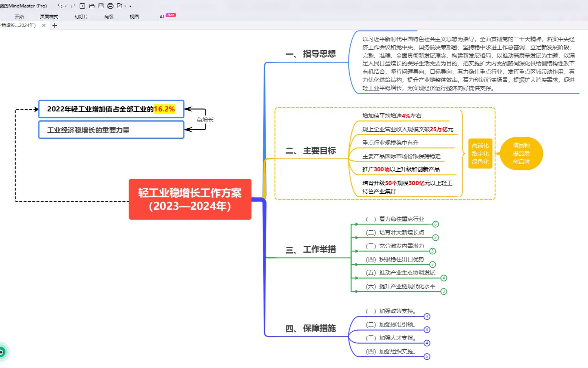Open the 开始 menu tab
The height and width of the screenshot is (368, 588).
click(19, 16)
